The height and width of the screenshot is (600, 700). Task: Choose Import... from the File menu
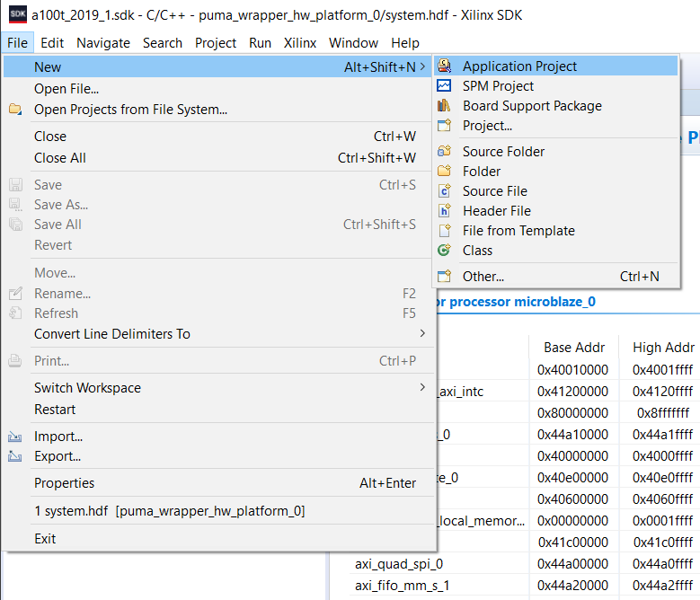pyautogui.click(x=218, y=437)
